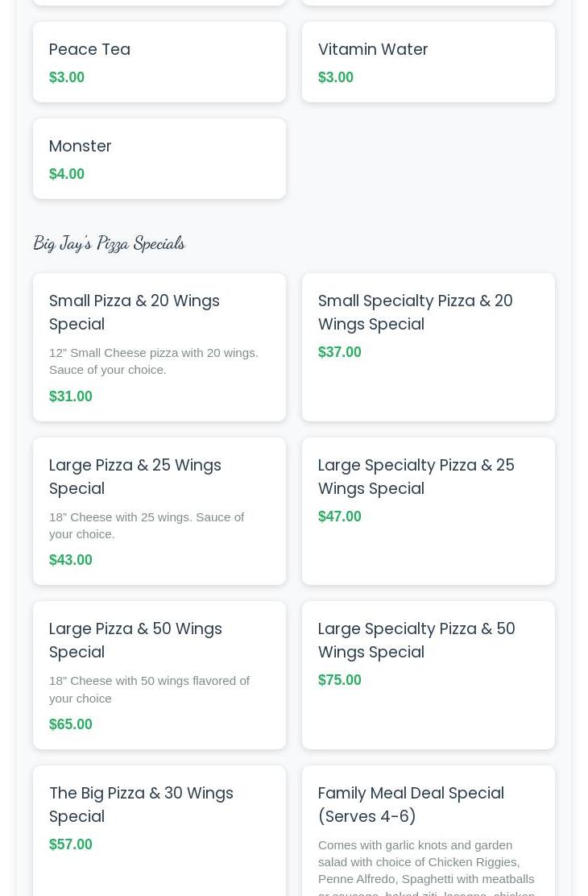Click the 12" Small Cheese pizza description
Screen dimensions: 588x896
point(154,361)
